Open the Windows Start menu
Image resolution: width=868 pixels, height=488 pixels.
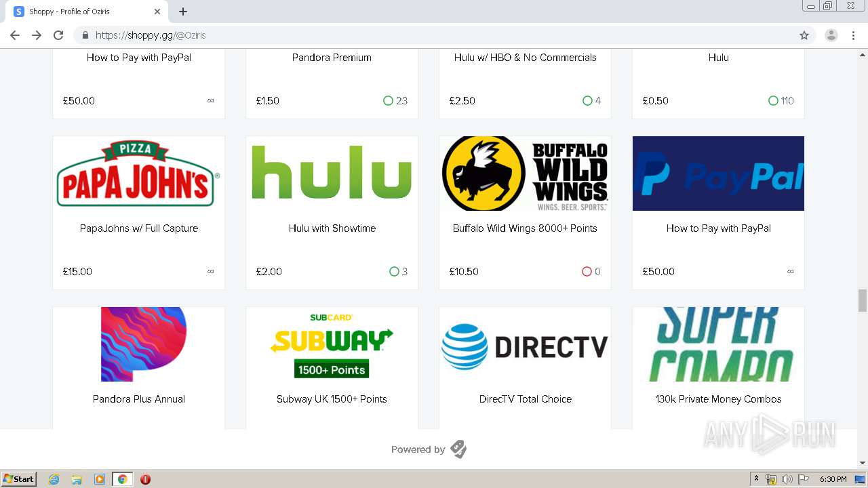click(19, 479)
